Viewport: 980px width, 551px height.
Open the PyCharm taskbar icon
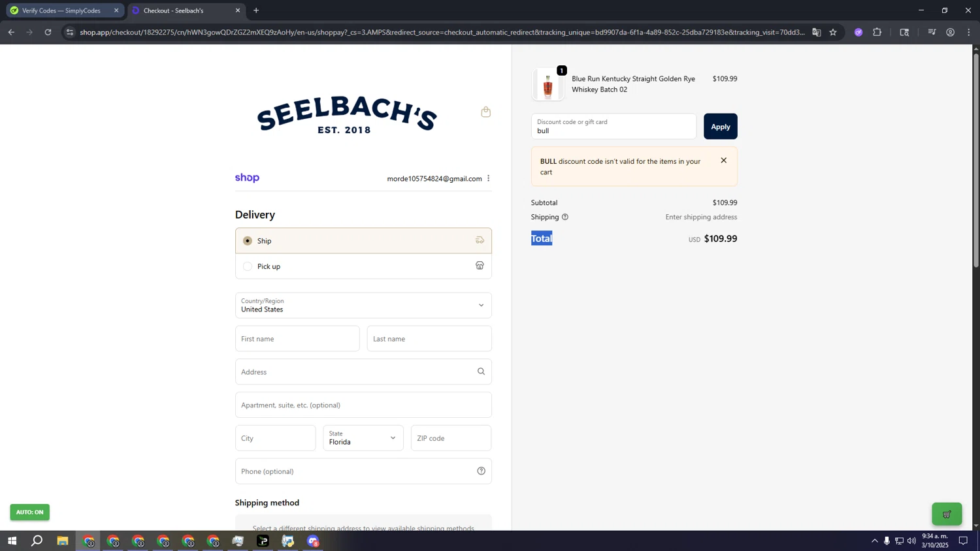[263, 541]
